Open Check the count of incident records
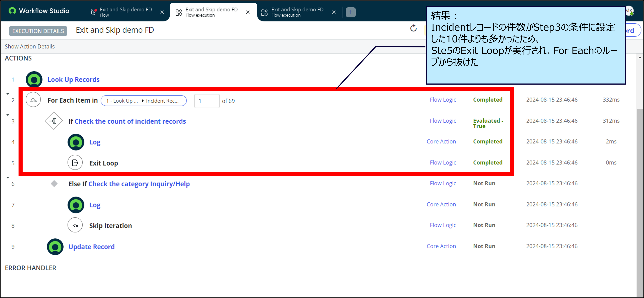Screen dimensions: 644x298 [130, 121]
